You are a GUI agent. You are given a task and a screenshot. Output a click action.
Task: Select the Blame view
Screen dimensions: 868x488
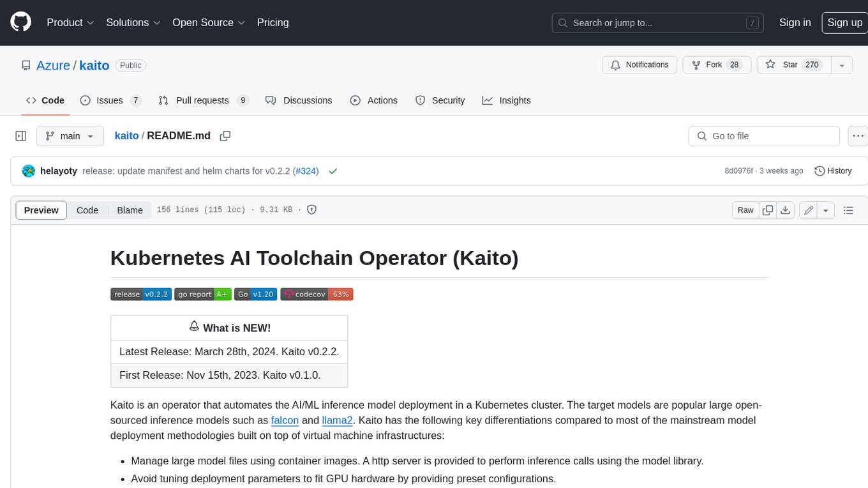(x=130, y=210)
